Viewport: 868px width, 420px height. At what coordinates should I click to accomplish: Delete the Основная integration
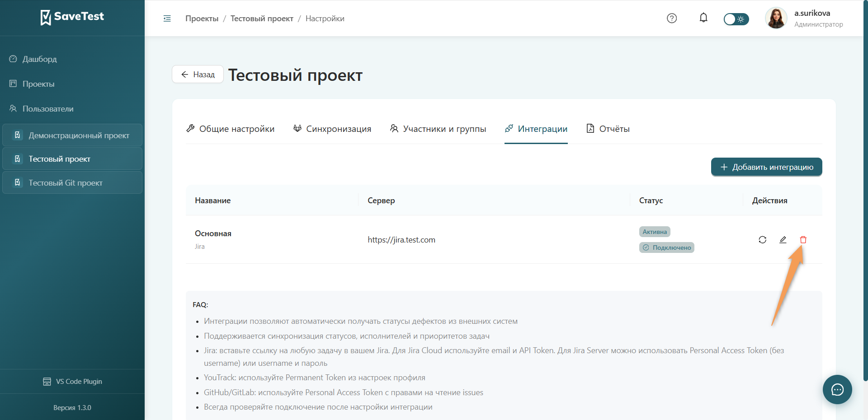[x=803, y=240]
